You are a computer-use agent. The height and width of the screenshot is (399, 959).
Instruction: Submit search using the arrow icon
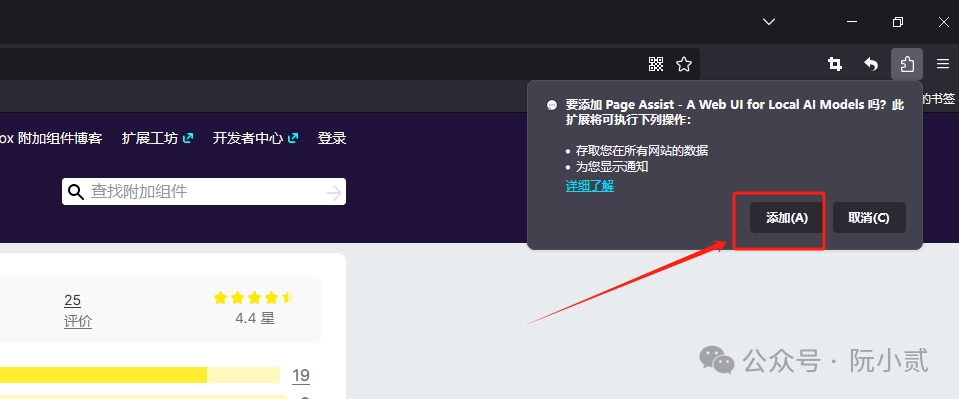click(333, 193)
